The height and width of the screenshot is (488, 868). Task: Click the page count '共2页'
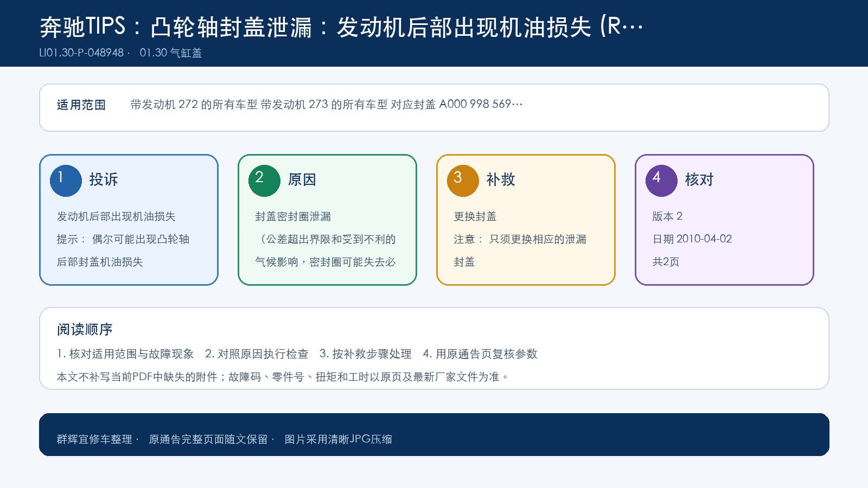(666, 262)
